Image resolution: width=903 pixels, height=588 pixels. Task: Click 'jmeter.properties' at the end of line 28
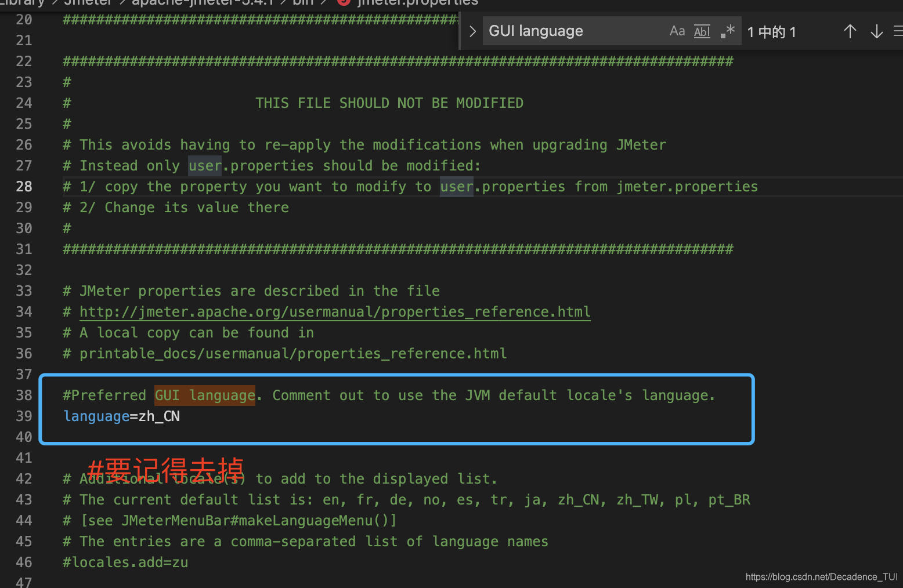pos(687,187)
